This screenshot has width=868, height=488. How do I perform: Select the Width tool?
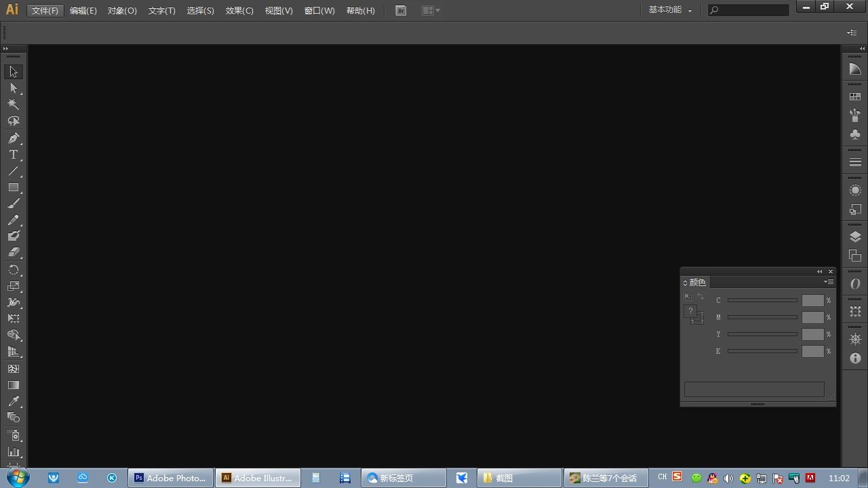coord(14,302)
